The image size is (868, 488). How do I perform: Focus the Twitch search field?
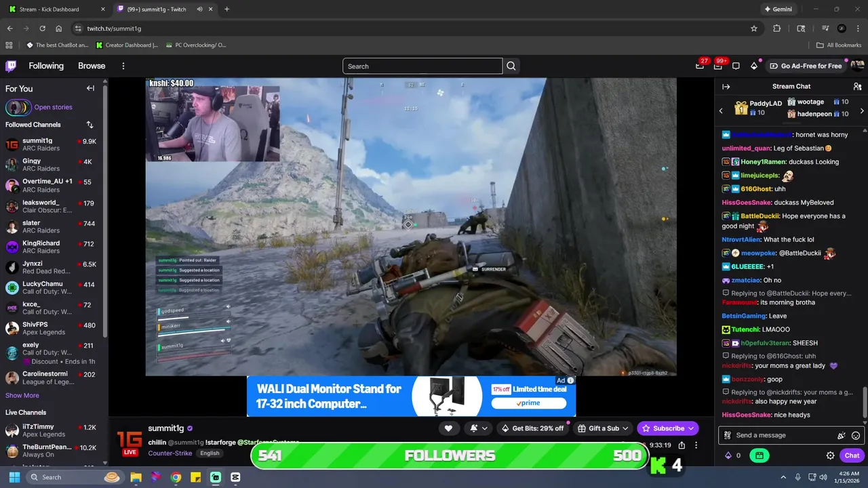tap(422, 66)
